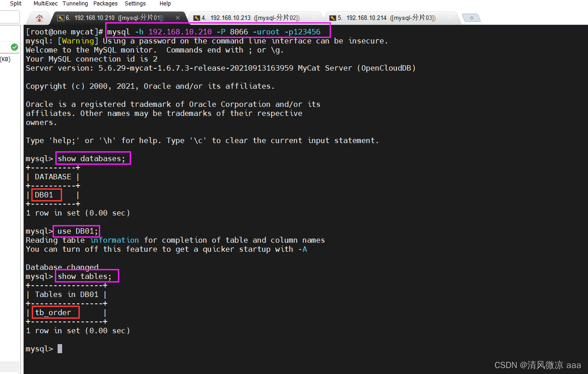Open the MultiExec toolbar item
588x374 pixels.
pos(45,4)
